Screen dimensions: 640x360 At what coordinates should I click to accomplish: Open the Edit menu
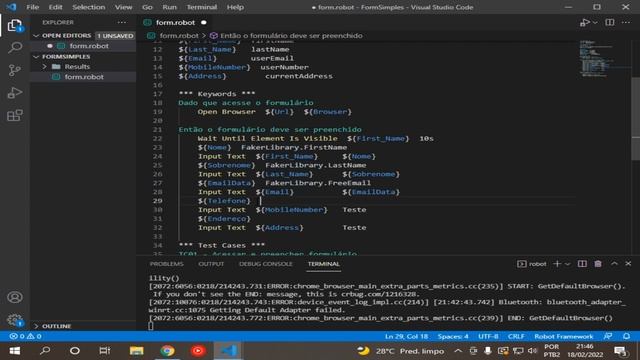pos(56,7)
